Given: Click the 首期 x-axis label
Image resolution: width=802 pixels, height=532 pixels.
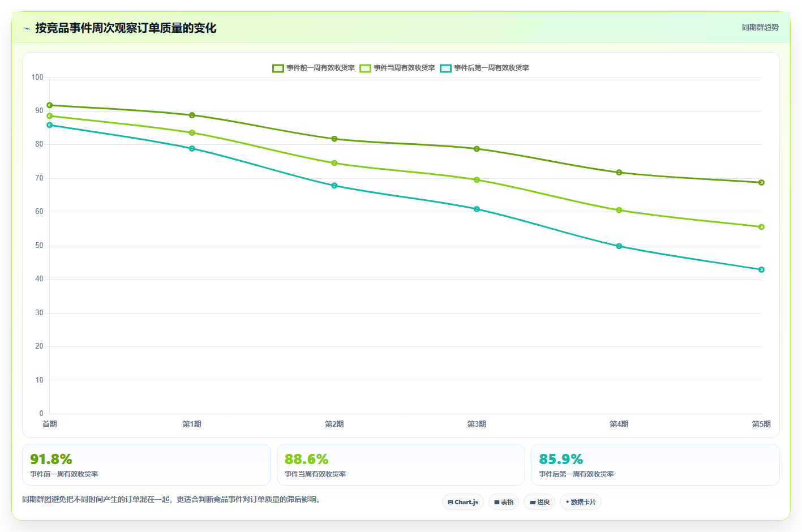Looking at the screenshot, I should [x=50, y=424].
